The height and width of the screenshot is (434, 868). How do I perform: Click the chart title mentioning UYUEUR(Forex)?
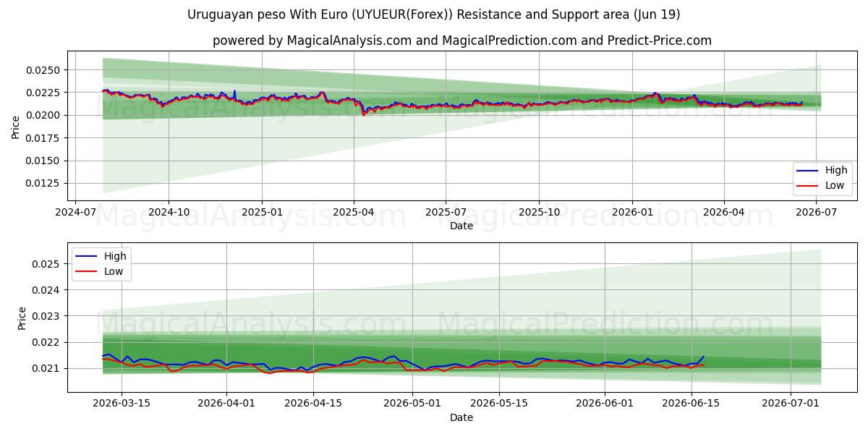[x=433, y=14]
